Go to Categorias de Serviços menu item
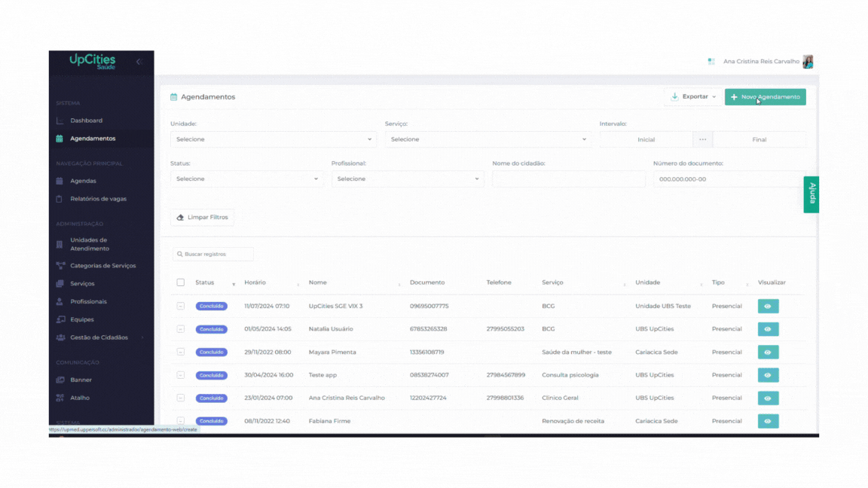Viewport: 868px width, 488px height. point(102,266)
